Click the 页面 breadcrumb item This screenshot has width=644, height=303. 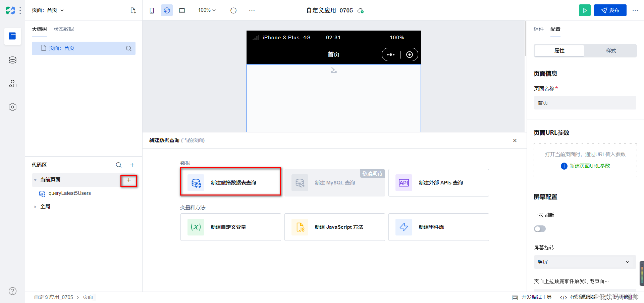click(x=88, y=297)
